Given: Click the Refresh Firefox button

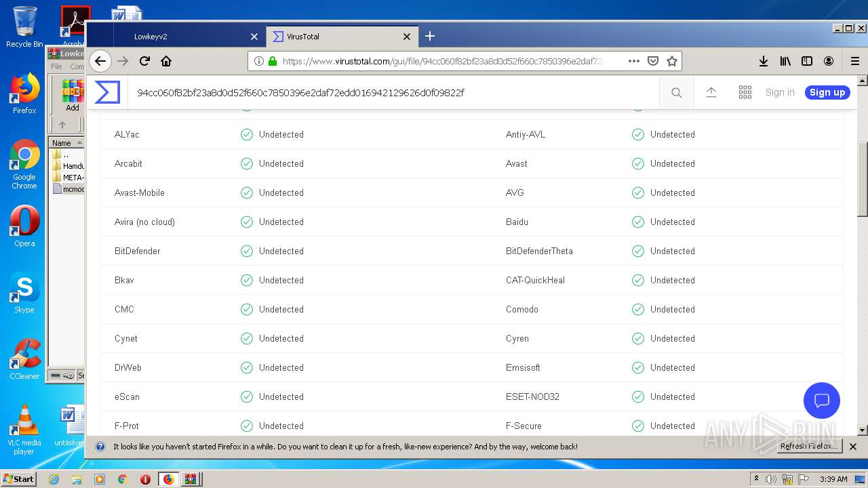Looking at the screenshot, I should pos(810,447).
